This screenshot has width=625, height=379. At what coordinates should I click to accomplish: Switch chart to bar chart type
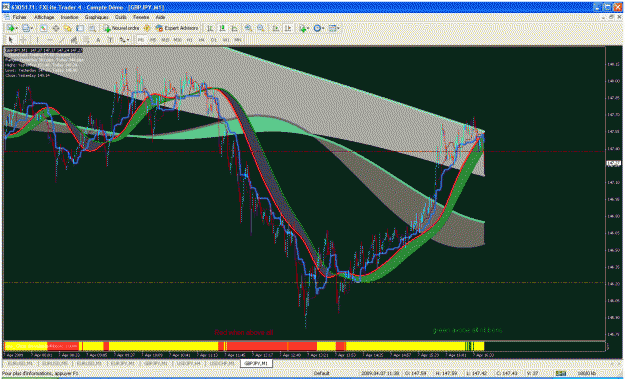tap(210, 28)
